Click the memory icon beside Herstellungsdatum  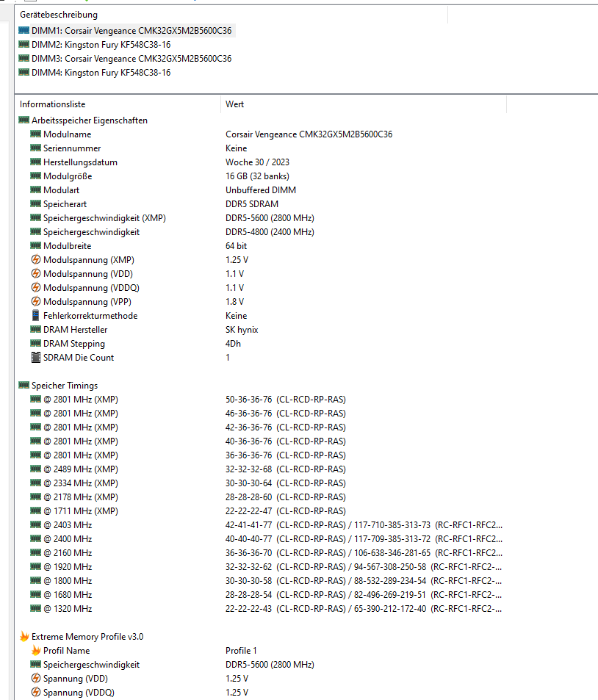pos(36,162)
